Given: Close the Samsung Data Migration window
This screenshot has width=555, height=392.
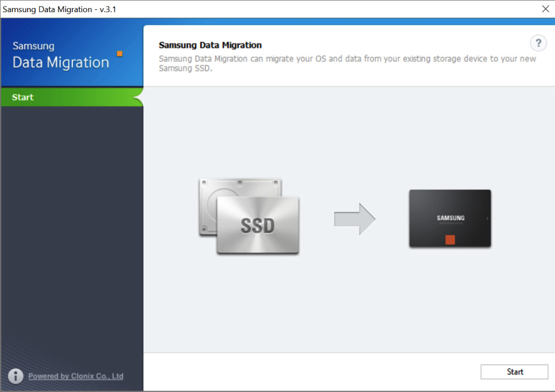Looking at the screenshot, I should pos(546,9).
